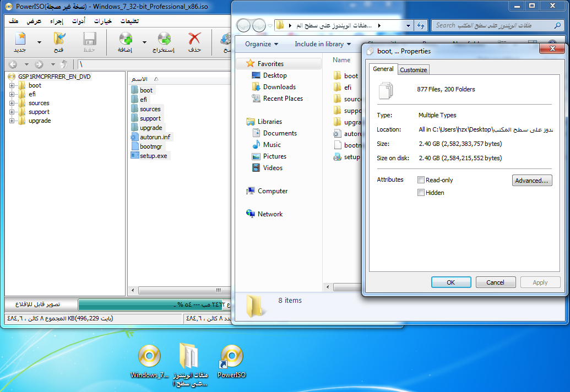This screenshot has width=570, height=392.
Task: Open the Tools (أدوات) menu in PowerISO
Action: [79, 21]
